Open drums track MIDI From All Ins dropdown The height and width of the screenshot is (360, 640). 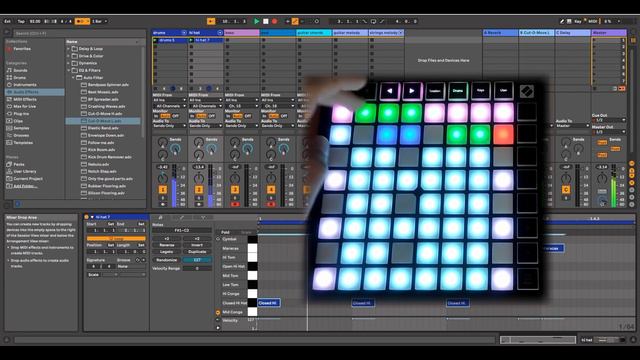169,100
